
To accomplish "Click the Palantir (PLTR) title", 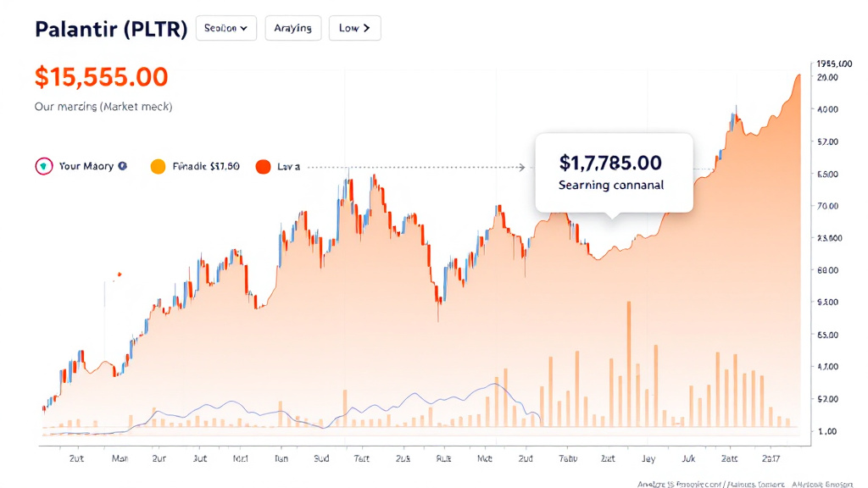I will click(111, 29).
